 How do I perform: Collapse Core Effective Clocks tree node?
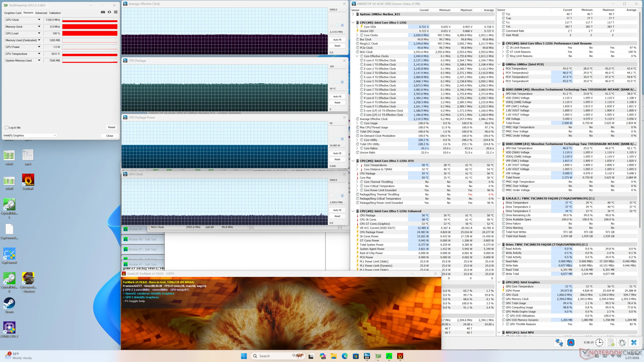pyautogui.click(x=357, y=56)
